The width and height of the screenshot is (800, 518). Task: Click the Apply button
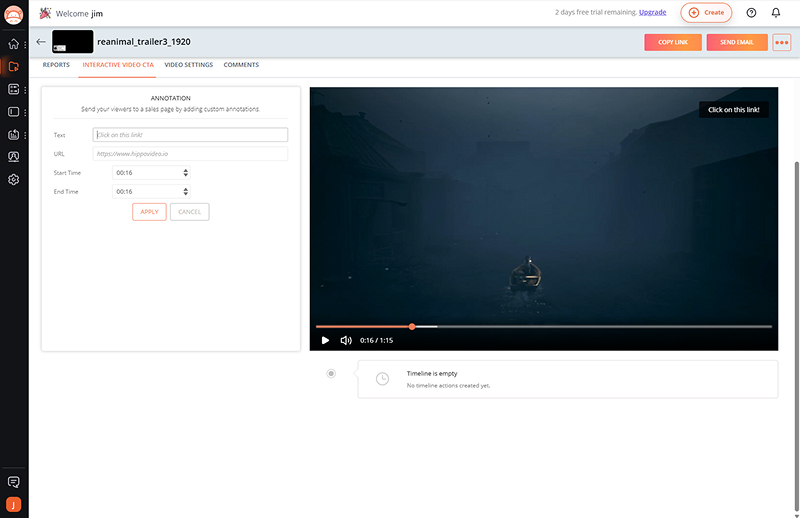coord(149,212)
